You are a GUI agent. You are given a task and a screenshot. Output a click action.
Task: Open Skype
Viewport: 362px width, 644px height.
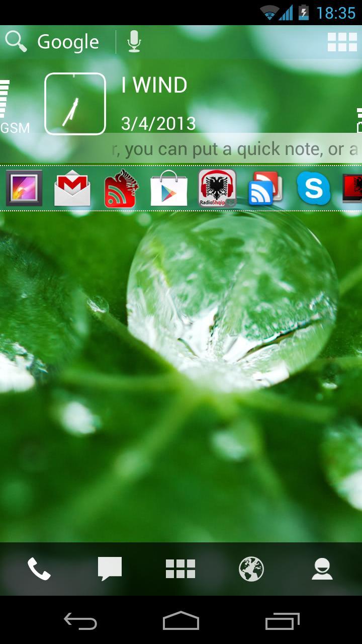pyautogui.click(x=313, y=189)
